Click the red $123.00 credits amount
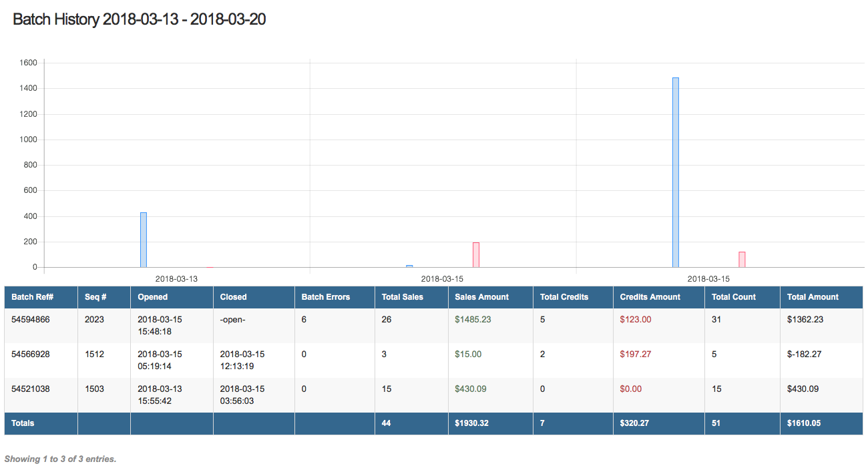 634,319
